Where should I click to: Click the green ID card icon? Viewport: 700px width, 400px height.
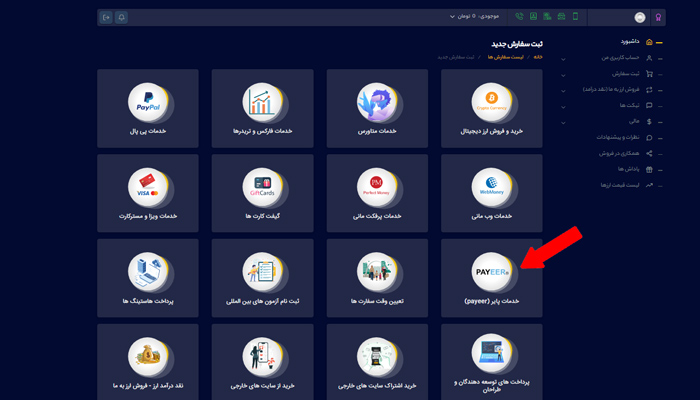point(533,17)
